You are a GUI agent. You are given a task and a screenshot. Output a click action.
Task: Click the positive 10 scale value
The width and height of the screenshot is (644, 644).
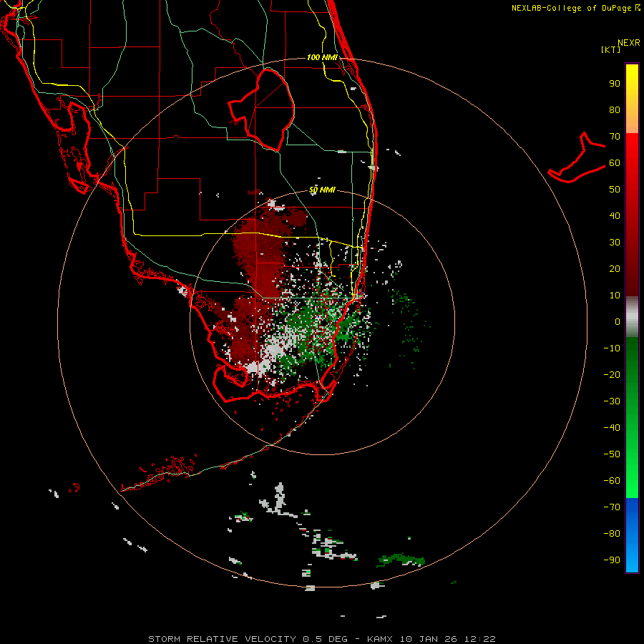click(x=615, y=296)
